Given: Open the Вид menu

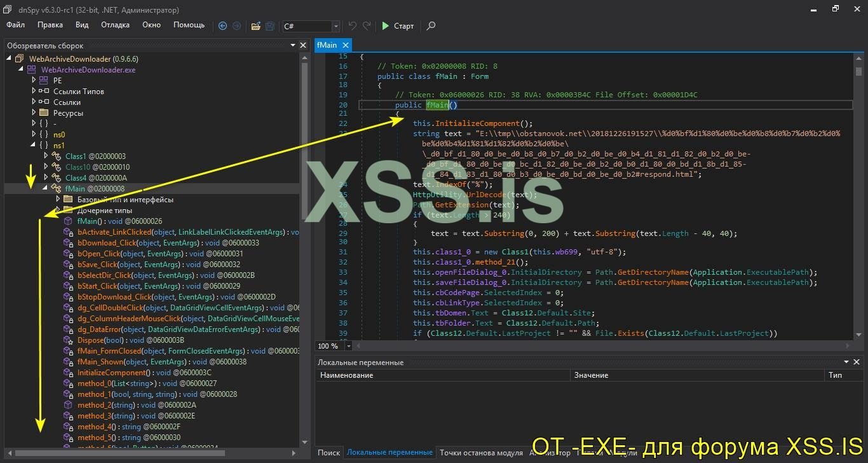Looking at the screenshot, I should coord(82,25).
